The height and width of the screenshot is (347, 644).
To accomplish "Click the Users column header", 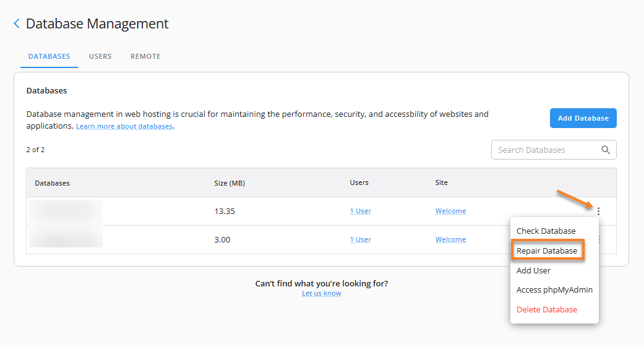I will pyautogui.click(x=359, y=182).
